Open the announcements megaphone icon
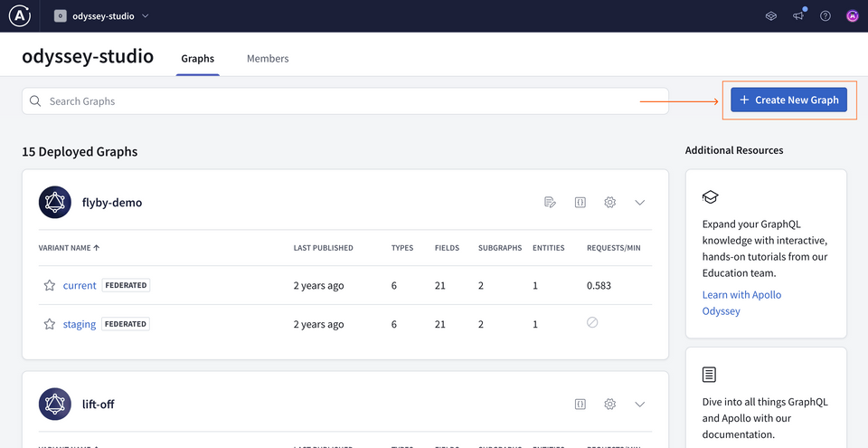Screen dimensions: 868x448 [x=798, y=16]
